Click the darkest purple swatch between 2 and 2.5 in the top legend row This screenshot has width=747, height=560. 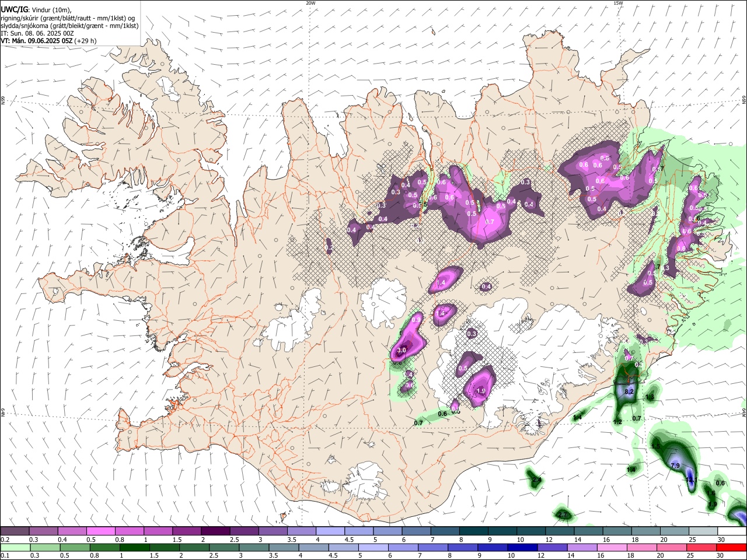tap(215, 531)
